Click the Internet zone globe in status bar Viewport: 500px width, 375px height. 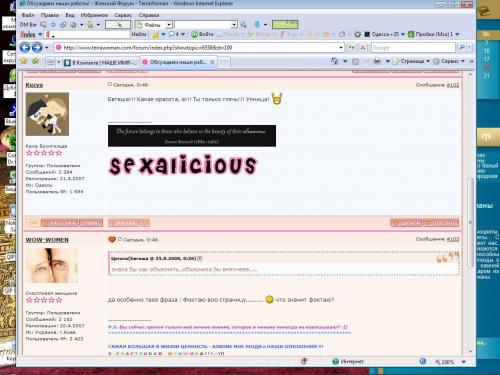pyautogui.click(x=336, y=361)
